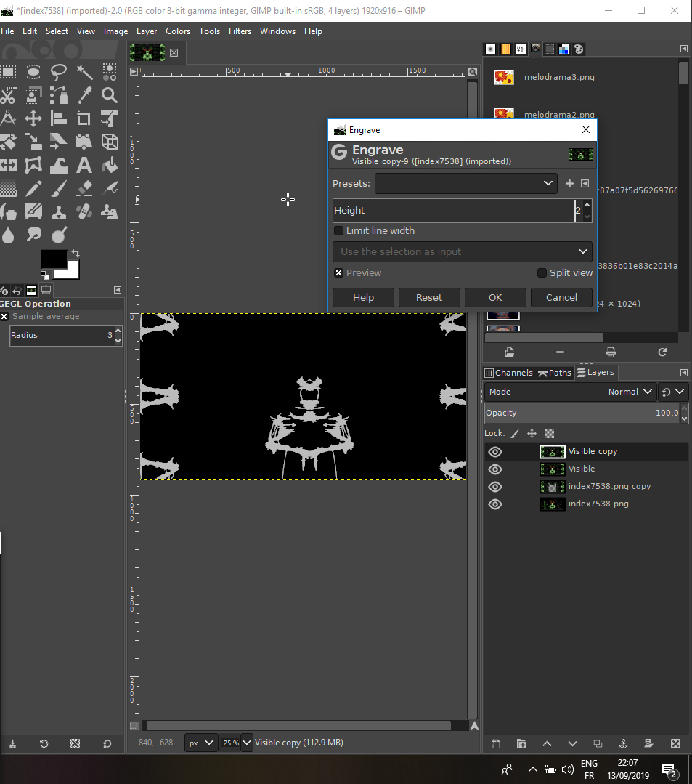Open the Engrave Presets dropdown
692x784 pixels.
tap(466, 184)
